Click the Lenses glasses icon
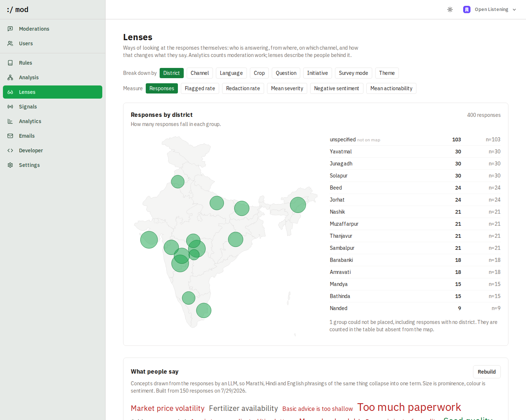This screenshot has width=526, height=420. tap(10, 92)
